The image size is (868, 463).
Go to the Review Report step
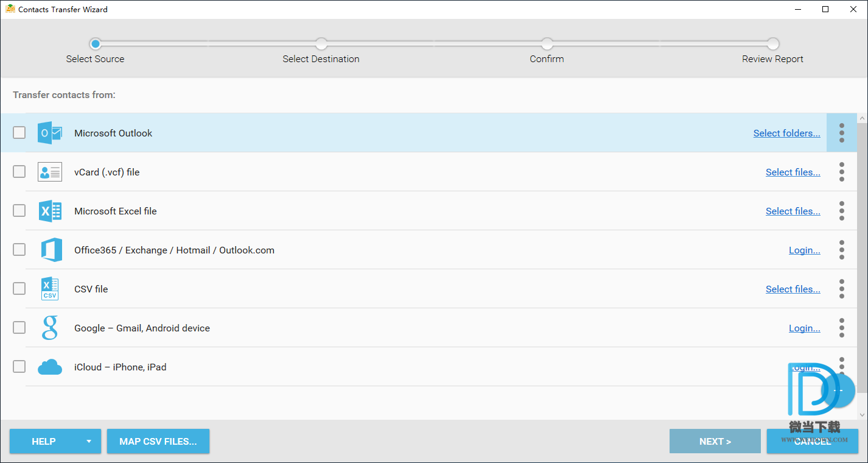(x=773, y=44)
